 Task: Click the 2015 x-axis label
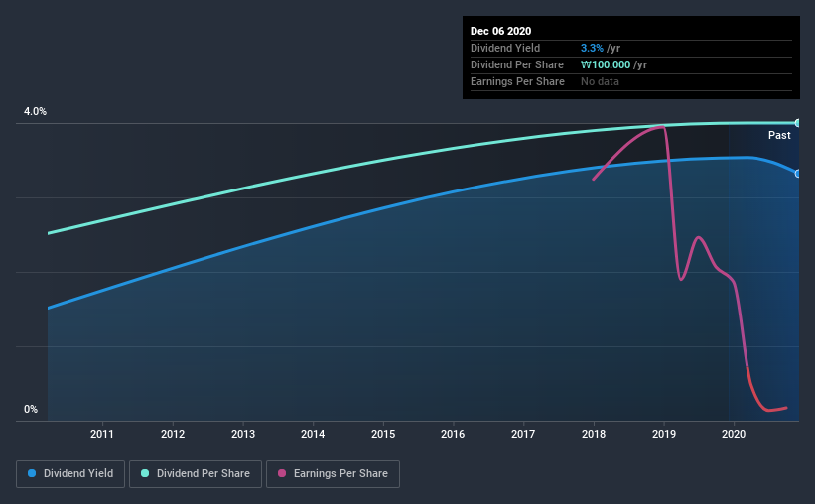click(383, 434)
